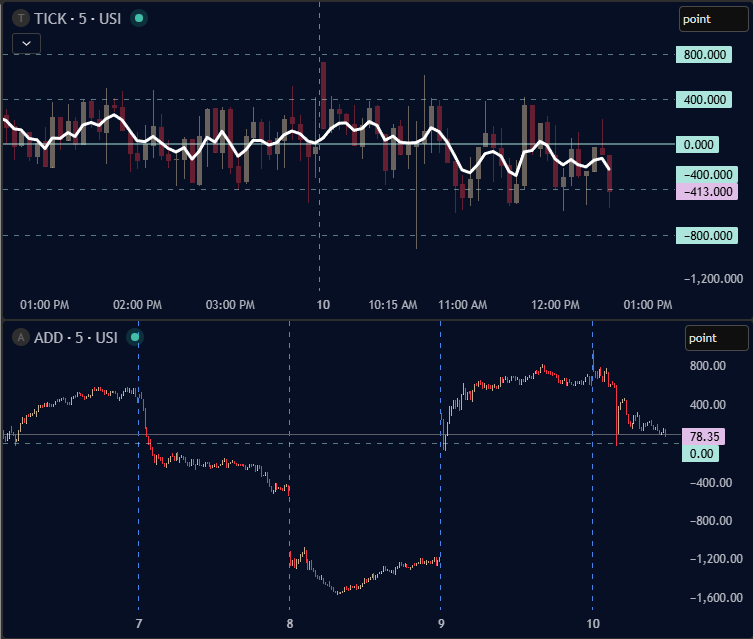The image size is (753, 639).
Task: Open the ADD pane 'point' unit dropdown
Action: point(716,338)
